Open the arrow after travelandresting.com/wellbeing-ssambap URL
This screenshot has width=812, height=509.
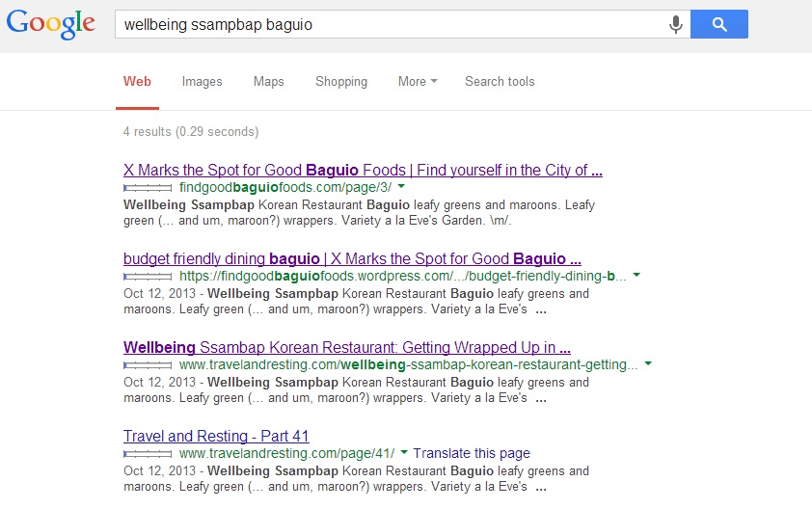648,364
